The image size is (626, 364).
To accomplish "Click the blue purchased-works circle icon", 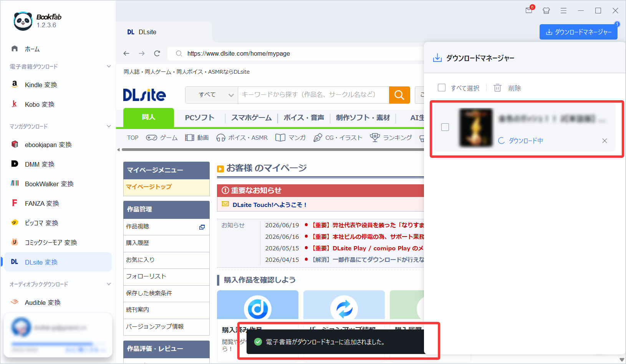I will tap(258, 308).
